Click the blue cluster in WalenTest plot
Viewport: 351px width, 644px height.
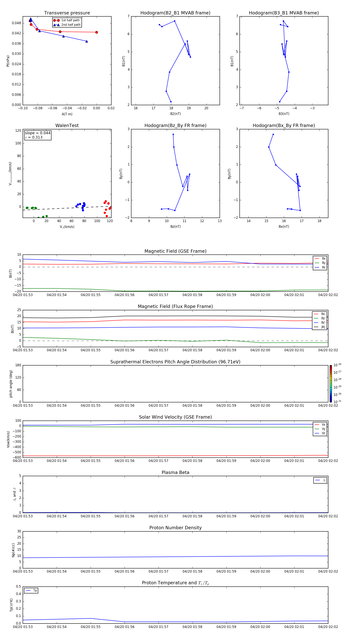pyautogui.click(x=81, y=206)
